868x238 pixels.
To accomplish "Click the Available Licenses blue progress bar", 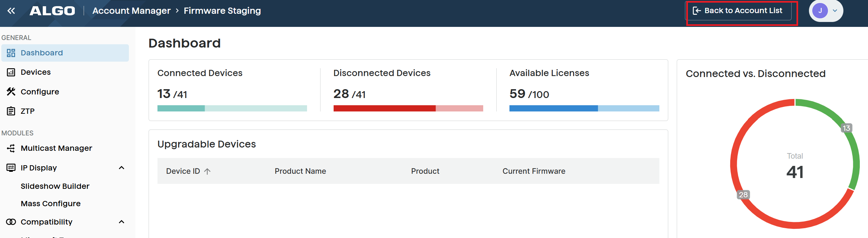I will click(584, 109).
